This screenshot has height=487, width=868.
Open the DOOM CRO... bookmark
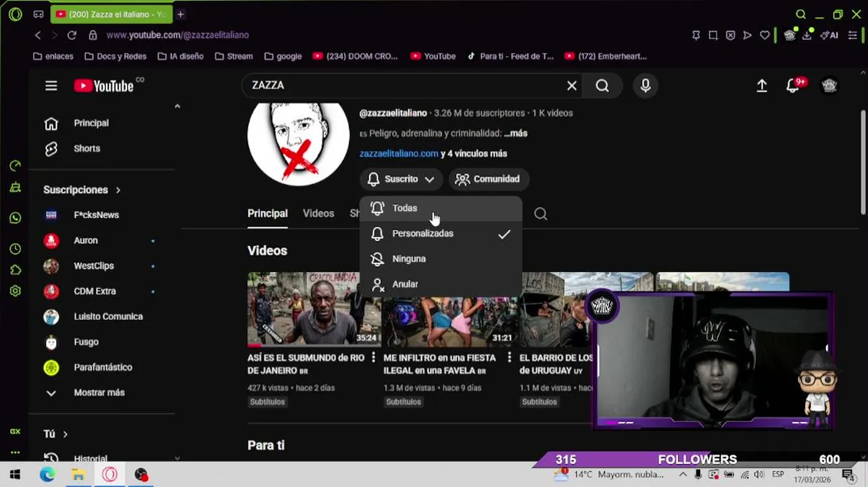pos(355,56)
